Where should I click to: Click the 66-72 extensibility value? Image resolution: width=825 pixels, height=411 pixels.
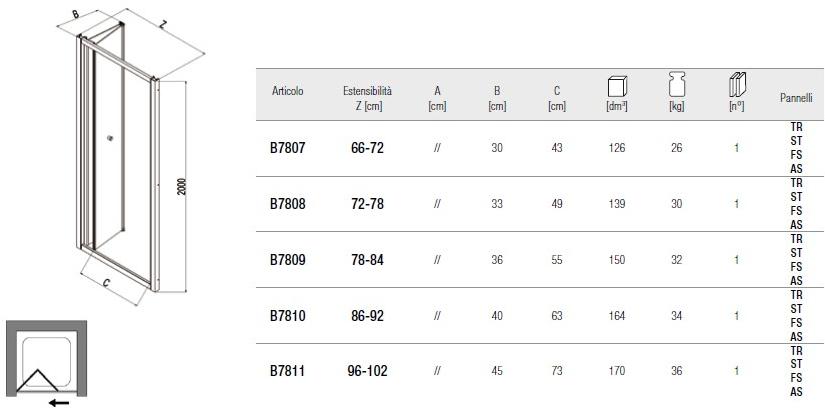point(368,148)
